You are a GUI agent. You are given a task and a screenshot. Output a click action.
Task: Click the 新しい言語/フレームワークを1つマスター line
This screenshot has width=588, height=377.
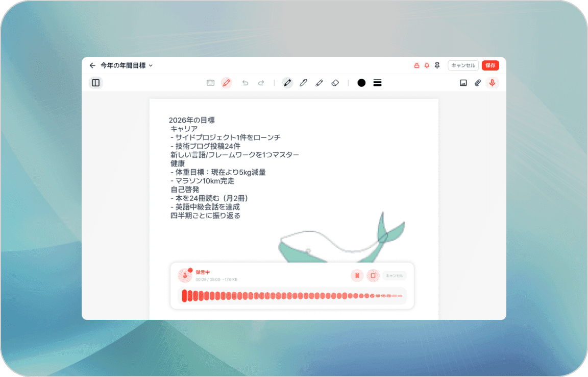[235, 155]
